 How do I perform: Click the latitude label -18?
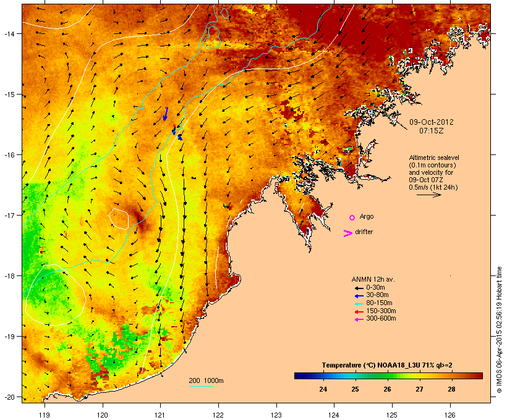(x=9, y=276)
